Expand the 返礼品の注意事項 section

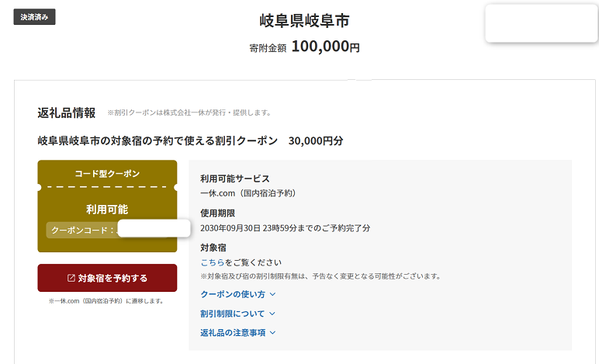[x=233, y=333]
